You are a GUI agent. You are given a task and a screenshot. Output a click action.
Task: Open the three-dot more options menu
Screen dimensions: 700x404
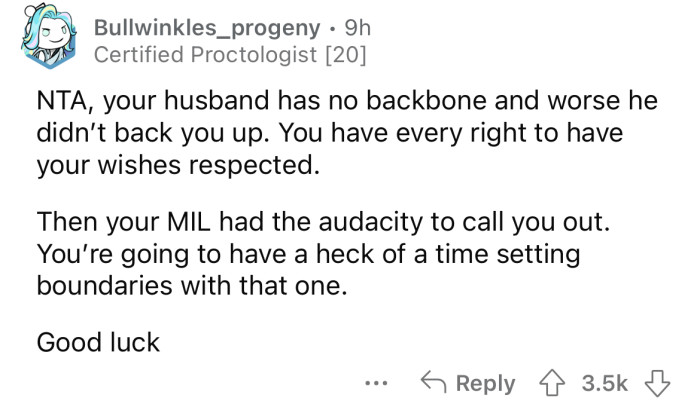click(374, 383)
